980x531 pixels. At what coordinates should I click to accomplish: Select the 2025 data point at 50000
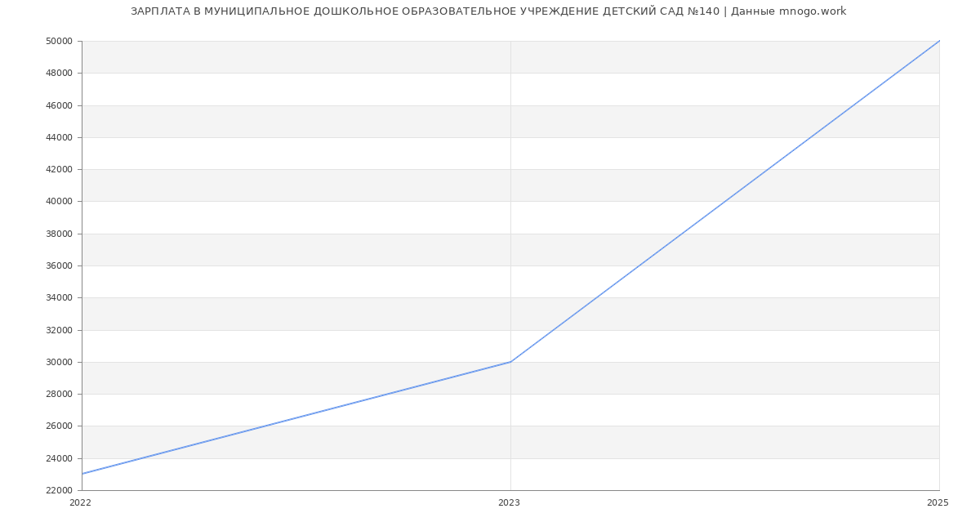pos(939,41)
